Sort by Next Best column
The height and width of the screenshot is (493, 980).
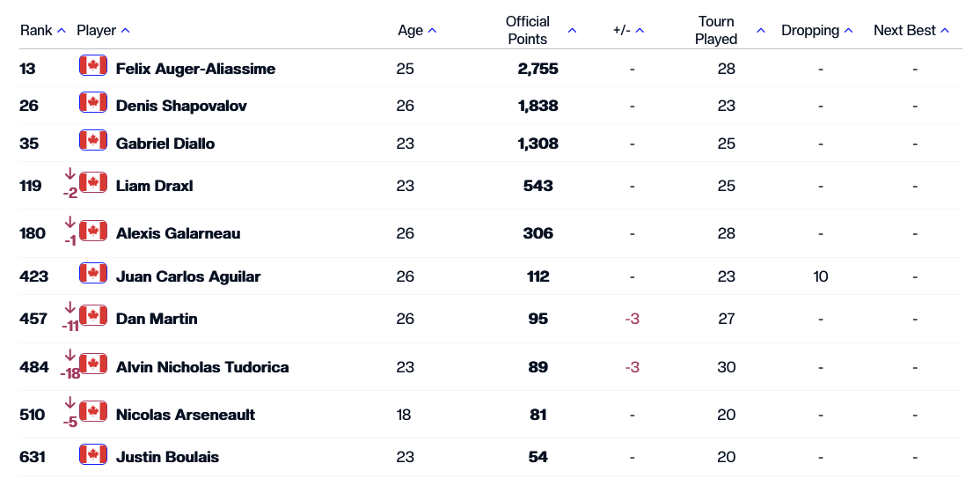point(945,31)
